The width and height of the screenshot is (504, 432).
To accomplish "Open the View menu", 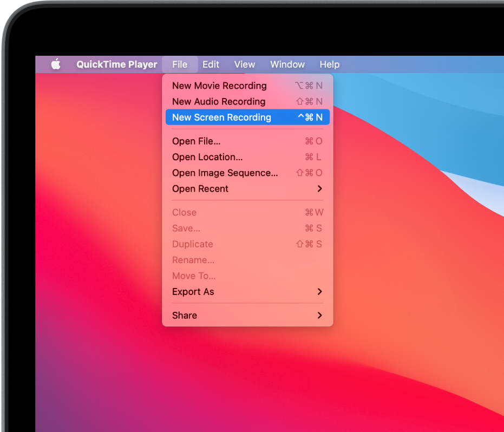I will coord(244,64).
